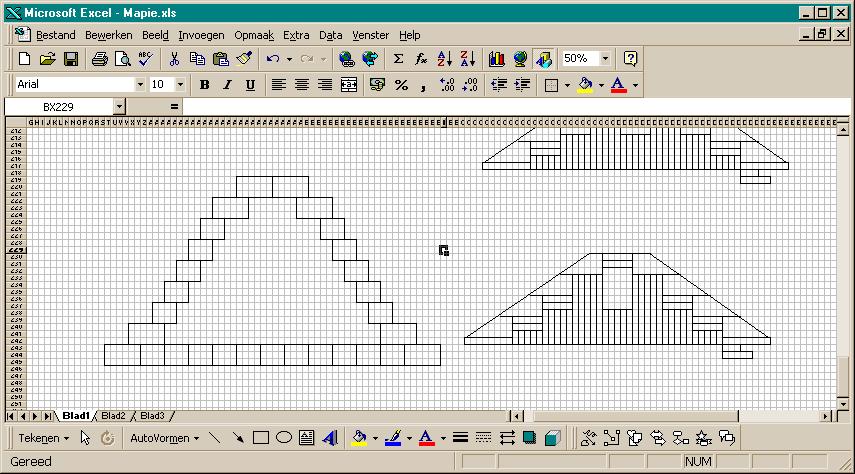Toggle Underline formatting
This screenshot has height=474, width=855.
tap(250, 85)
